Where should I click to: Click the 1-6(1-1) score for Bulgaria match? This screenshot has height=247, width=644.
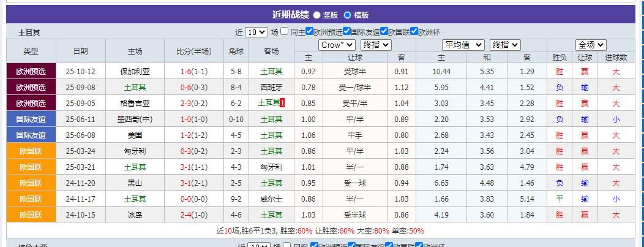pos(193,71)
